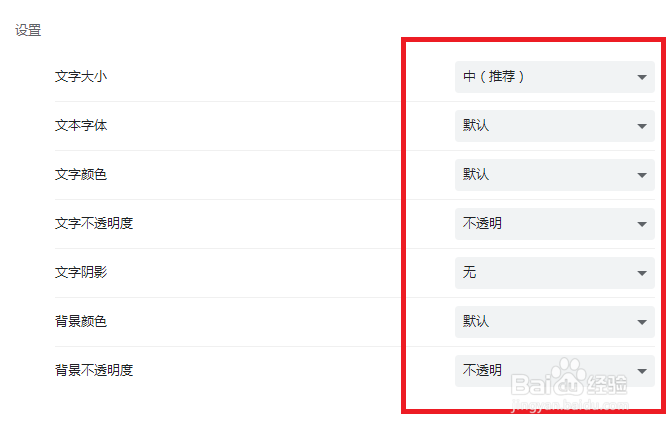The height and width of the screenshot is (429, 667).
Task: Click the arrow icon on the 文字大小 row
Action: tap(642, 78)
